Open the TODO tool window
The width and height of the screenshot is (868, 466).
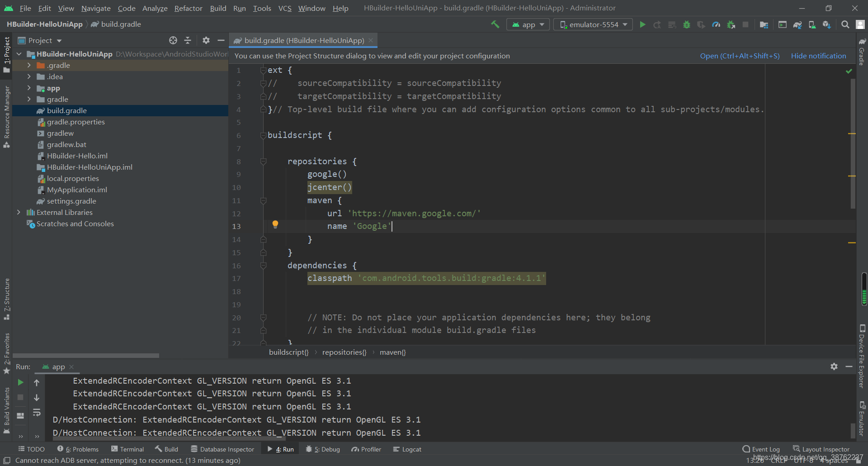[31, 449]
